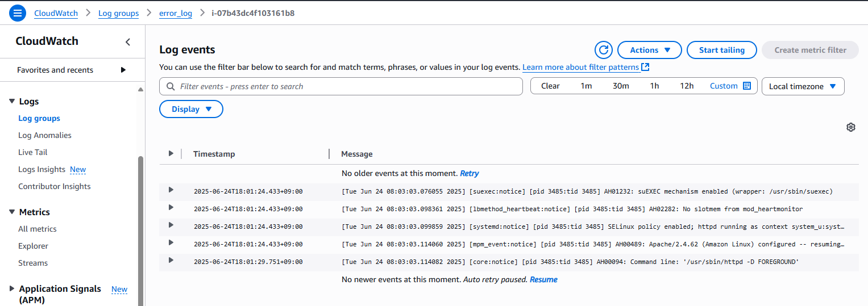Open the Display dropdown
Image resolution: width=868 pixels, height=306 pixels.
pos(191,109)
